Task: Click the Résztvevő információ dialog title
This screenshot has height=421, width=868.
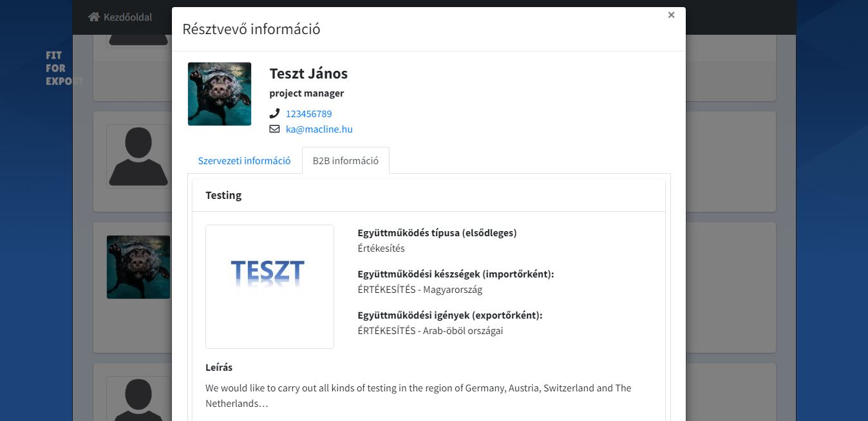Action: pos(251,29)
